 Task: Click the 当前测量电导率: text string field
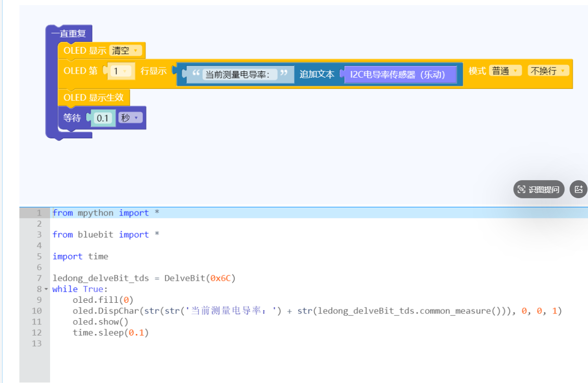pyautogui.click(x=239, y=74)
